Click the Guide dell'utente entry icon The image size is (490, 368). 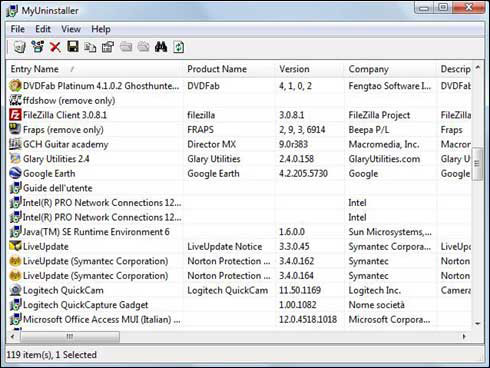(x=15, y=188)
